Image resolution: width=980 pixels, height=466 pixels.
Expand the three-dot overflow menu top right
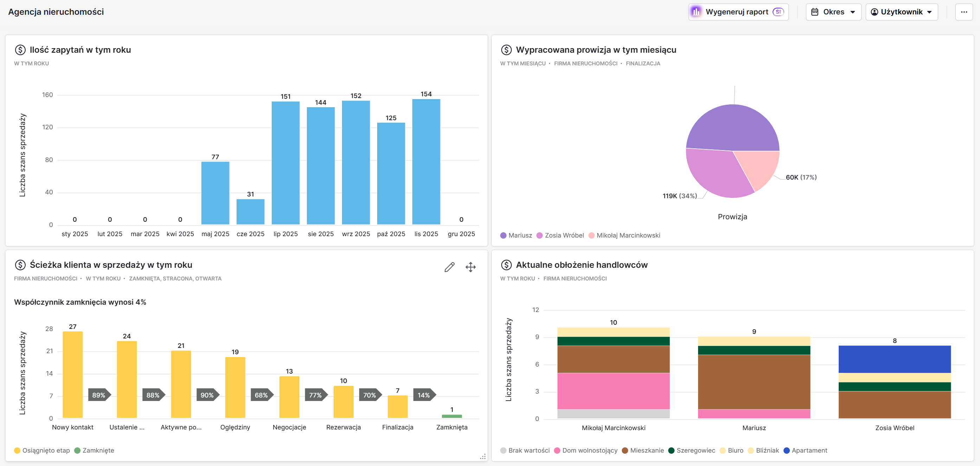(x=965, y=12)
